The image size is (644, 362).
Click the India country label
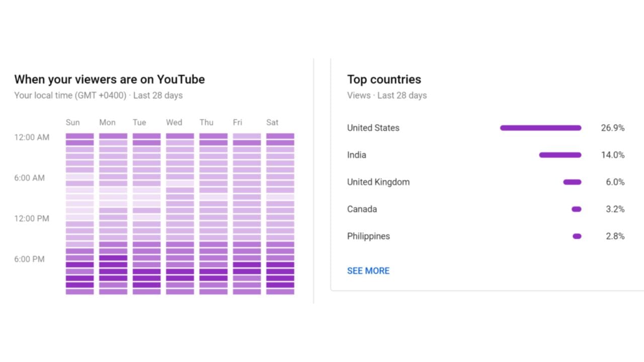pos(356,155)
